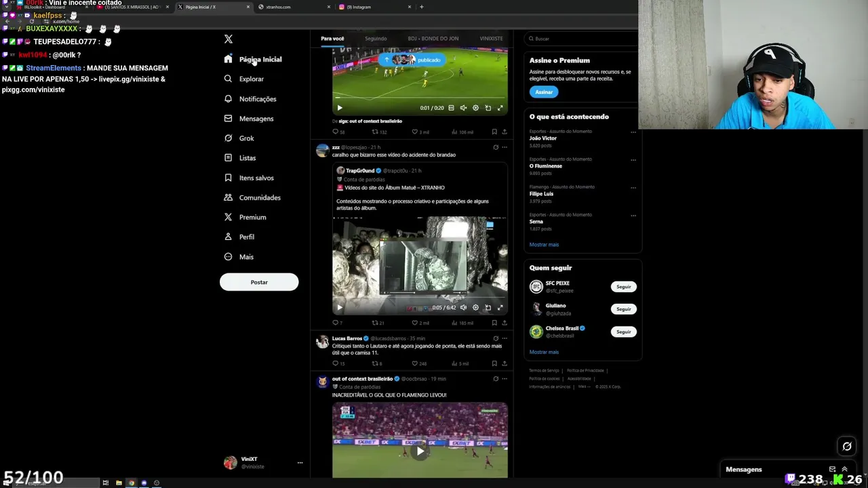The image size is (868, 488).
Task: Open the Perfil person icon
Action: 228,237
